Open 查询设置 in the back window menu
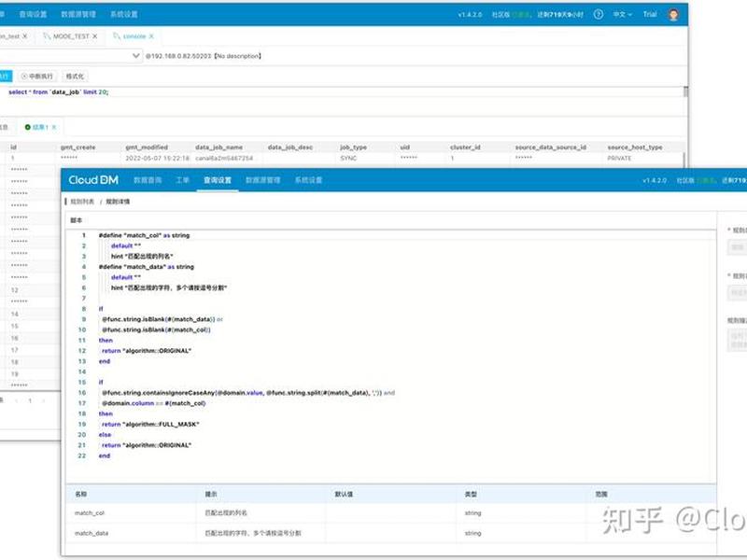Image resolution: width=747 pixels, height=560 pixels. pyautogui.click(x=33, y=14)
